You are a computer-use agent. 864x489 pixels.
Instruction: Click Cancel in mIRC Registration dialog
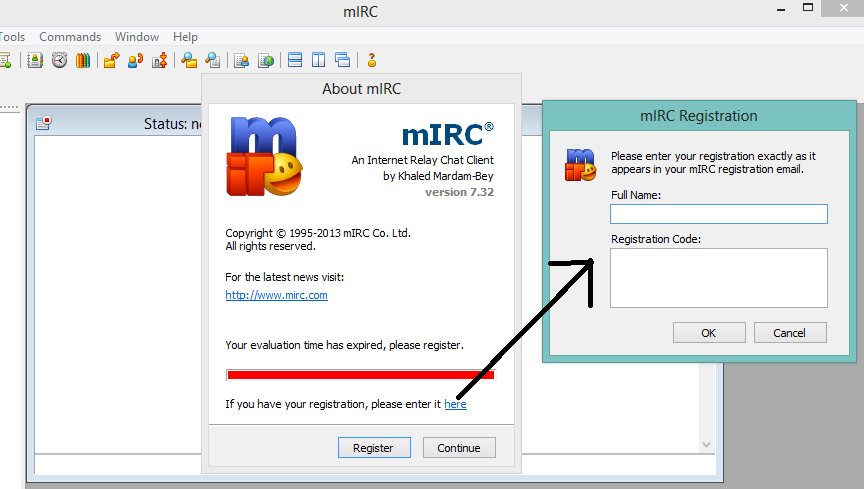click(790, 333)
